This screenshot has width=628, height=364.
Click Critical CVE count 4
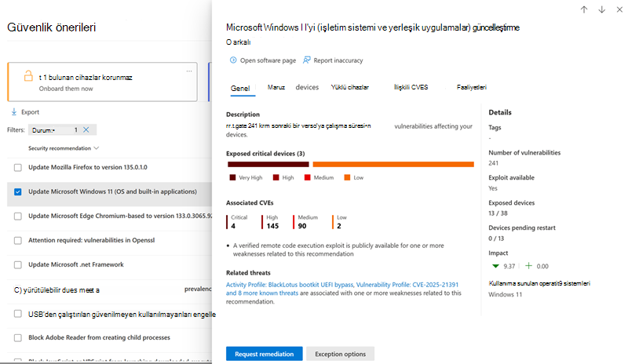tap(233, 226)
